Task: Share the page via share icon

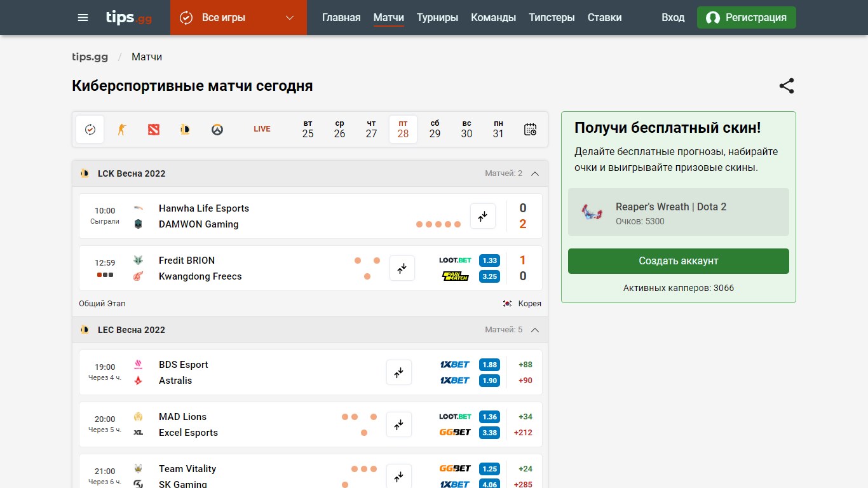Action: point(787,86)
